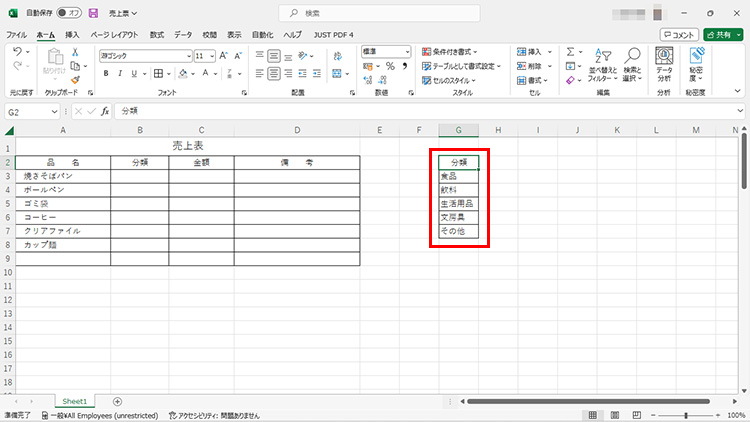Click the Undo arrow icon
Screen dimensions: 750x422
(17, 52)
